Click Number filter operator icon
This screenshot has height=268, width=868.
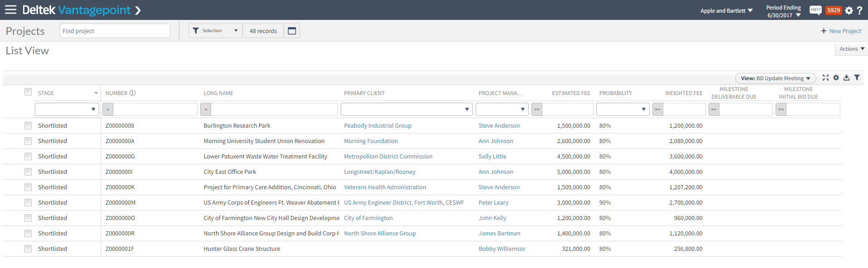pos(108,109)
